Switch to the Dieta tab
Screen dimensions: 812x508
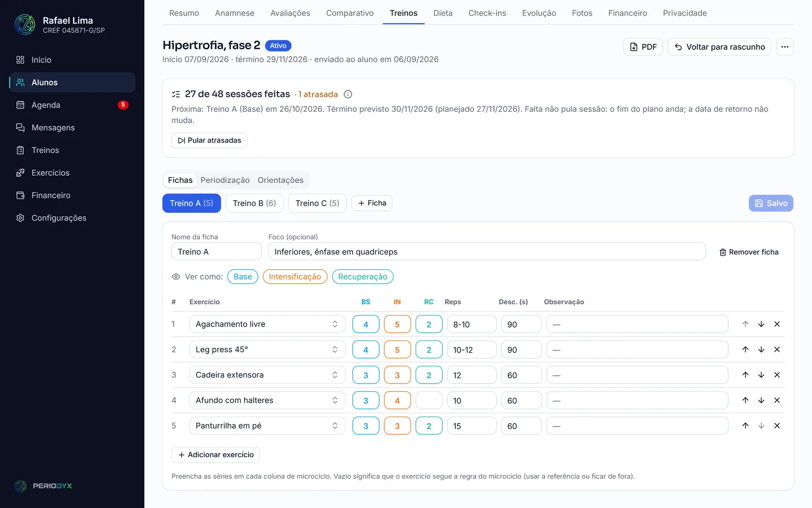(x=443, y=13)
